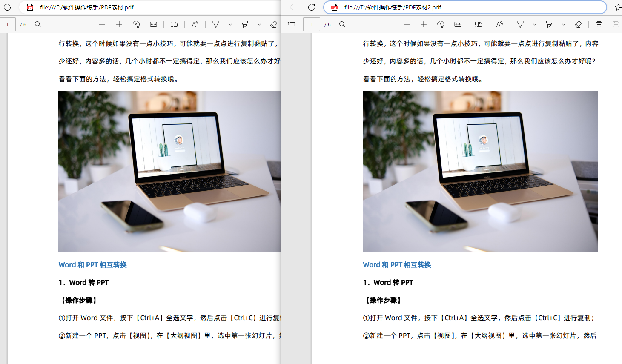Viewport: 622px width, 364px height.
Task: Reload the page in the right PDF素材2.pdf window
Action: tap(312, 7)
